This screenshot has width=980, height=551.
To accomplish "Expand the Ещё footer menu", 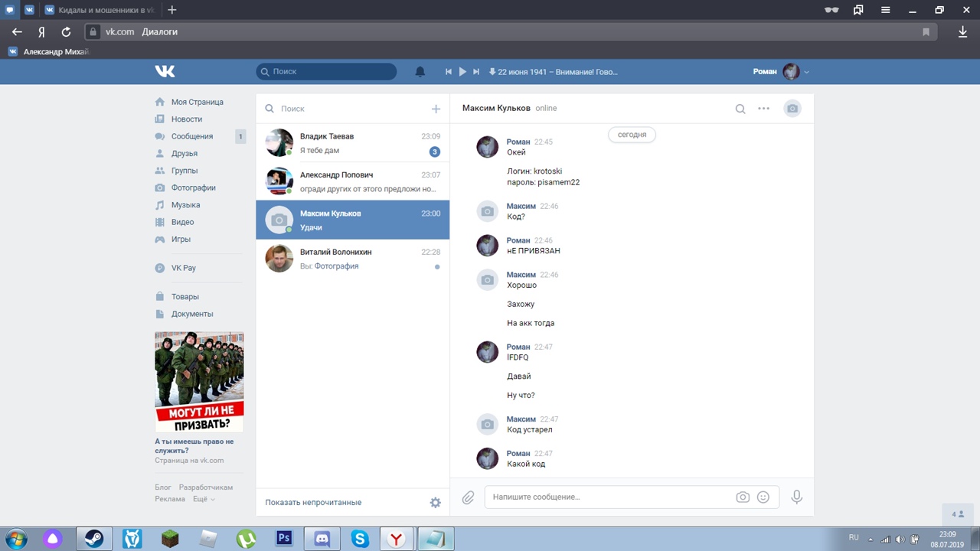I will 203,499.
